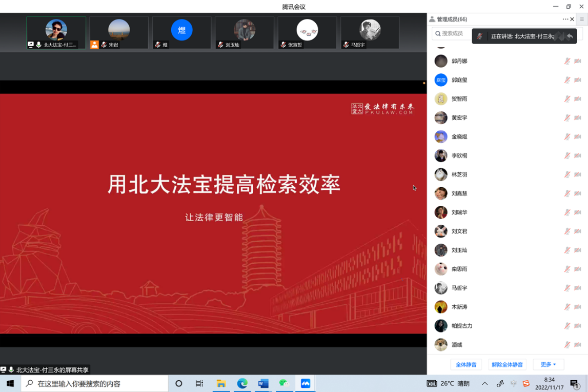The width and height of the screenshot is (588, 392).
Task: Click 帕提古力's camera icon
Action: [578, 325]
